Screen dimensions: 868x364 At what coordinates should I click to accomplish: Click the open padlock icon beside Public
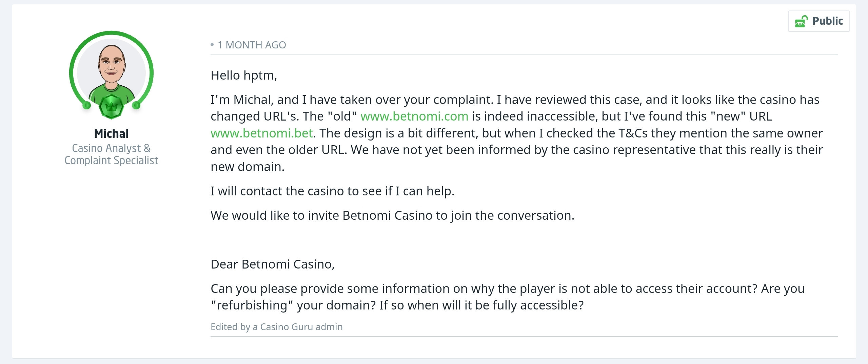(x=802, y=21)
